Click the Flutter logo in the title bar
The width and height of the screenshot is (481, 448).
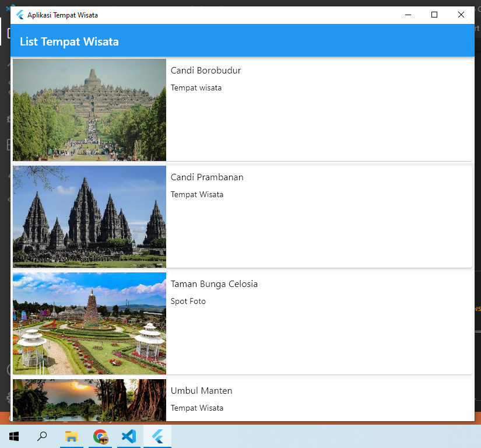pos(19,15)
